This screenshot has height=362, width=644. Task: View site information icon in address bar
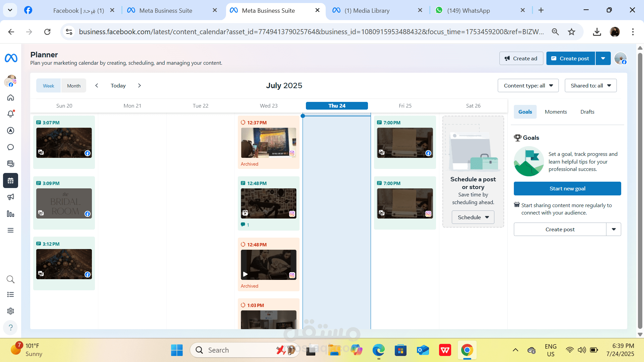(x=69, y=32)
